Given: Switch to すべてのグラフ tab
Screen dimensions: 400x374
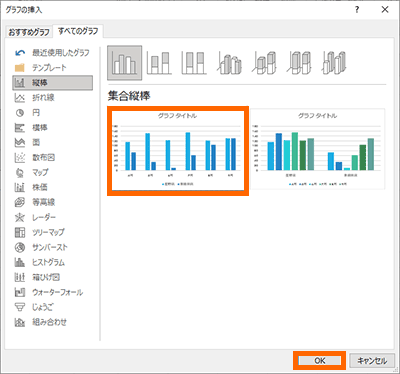Looking at the screenshot, I should (78, 31).
